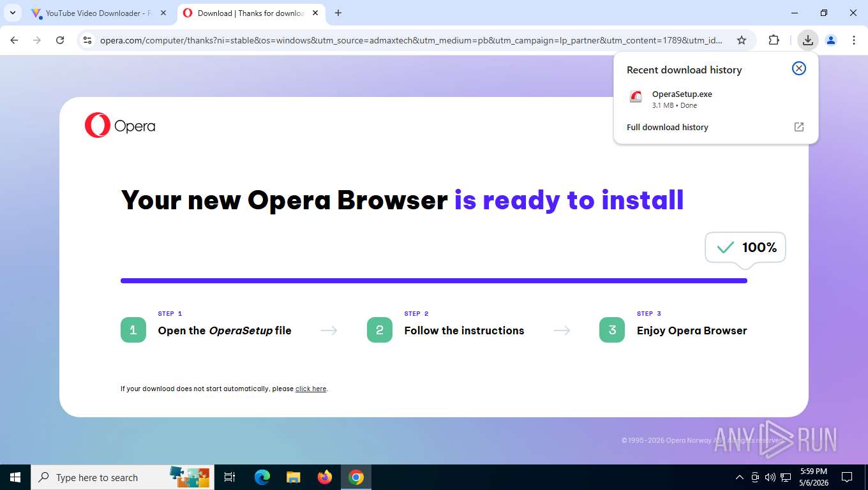Launch Firefox from the taskbar
Viewport: 868px width, 490px height.
coord(325,477)
